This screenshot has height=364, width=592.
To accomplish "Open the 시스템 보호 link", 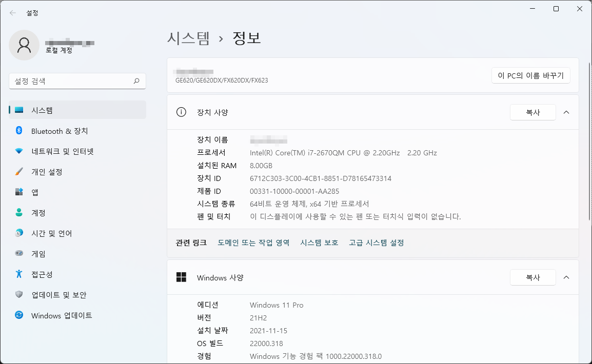I will pyautogui.click(x=319, y=242).
